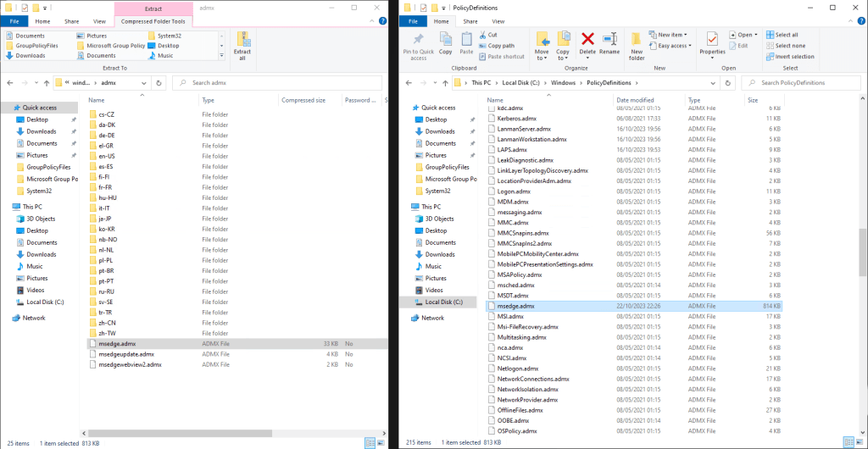Image resolution: width=868 pixels, height=449 pixels.
Task: Switch admx window to large icons view
Action: coord(381,442)
